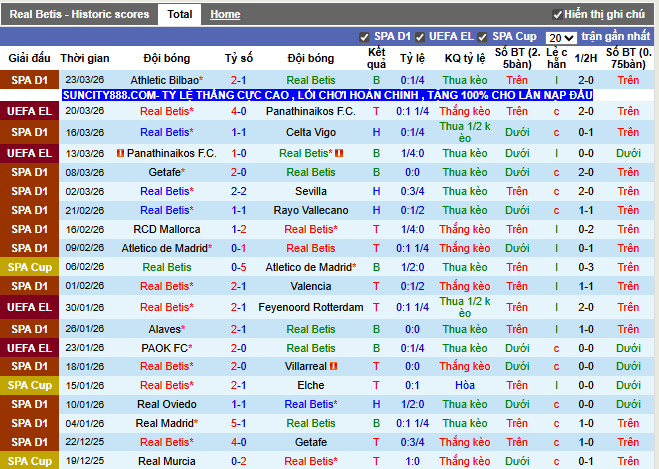Screen dimensions: 659x469
Task: Open score 2-1 of Athletic Bilbao match
Action: point(238,80)
